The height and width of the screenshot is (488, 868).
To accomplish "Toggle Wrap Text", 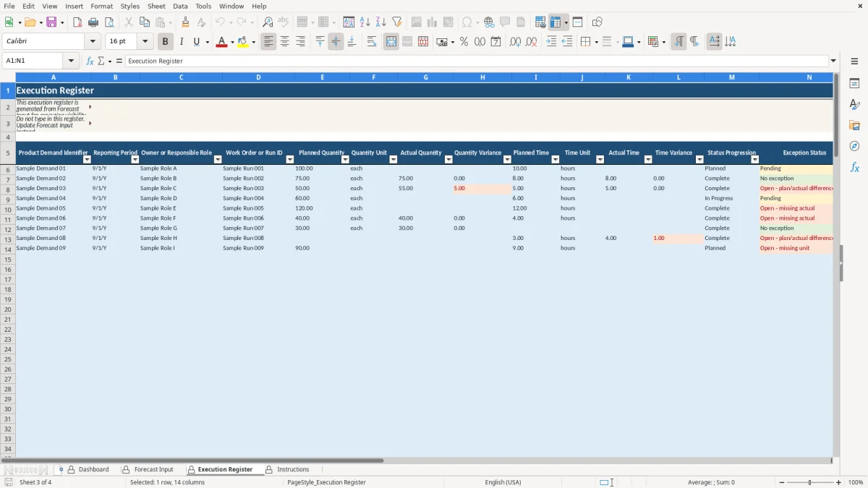I will [372, 42].
